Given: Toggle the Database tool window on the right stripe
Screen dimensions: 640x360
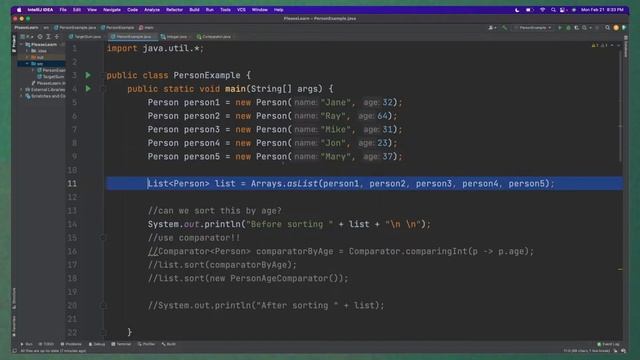Looking at the screenshot, I should coord(626,47).
